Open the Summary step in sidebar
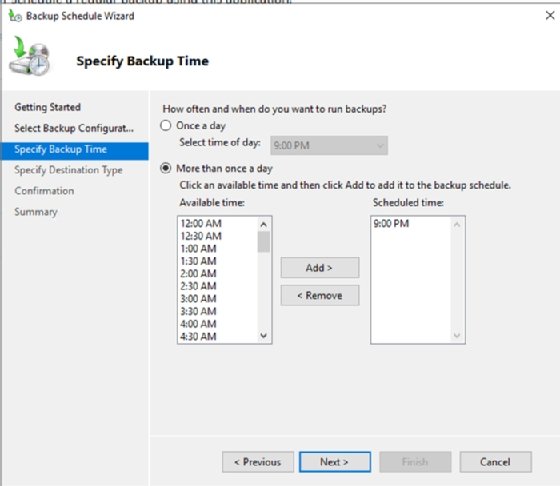The height and width of the screenshot is (486, 560). point(36,212)
